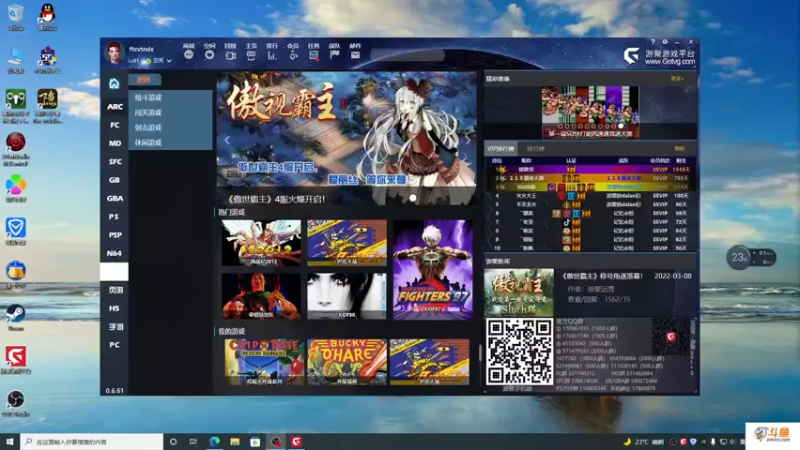Choose 射击游戏 in the ARC submenu

(148, 128)
